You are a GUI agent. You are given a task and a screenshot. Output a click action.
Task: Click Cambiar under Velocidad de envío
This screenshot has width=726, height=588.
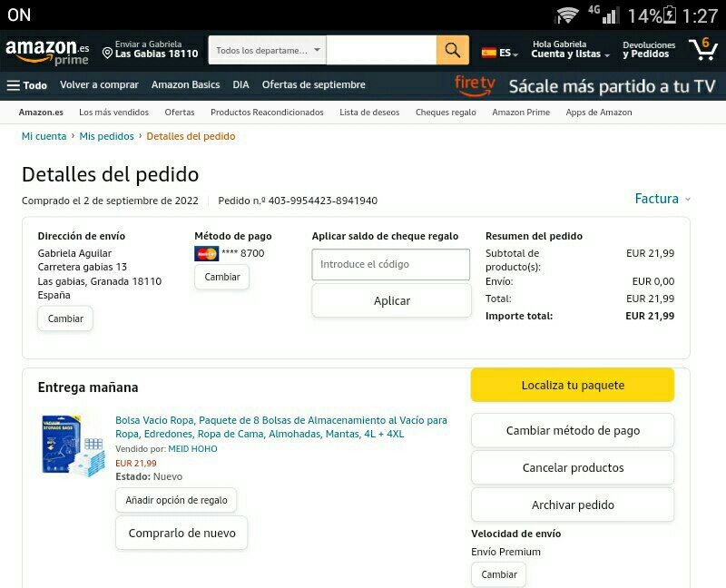point(498,574)
